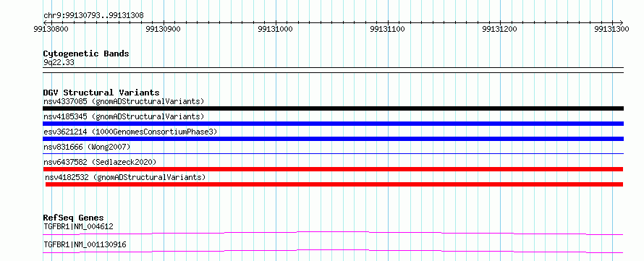Click ruler coordinate 99131000
The height and width of the screenshot is (261, 644).
pos(276,29)
